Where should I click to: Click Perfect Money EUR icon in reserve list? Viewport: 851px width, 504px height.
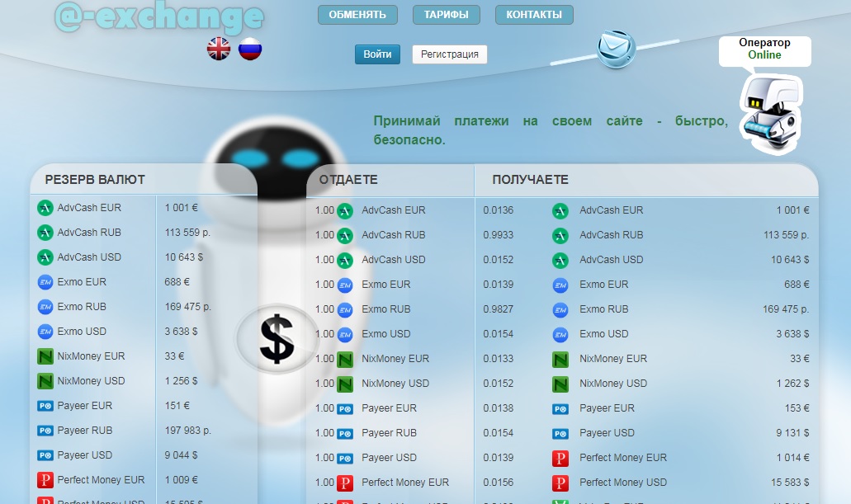tap(45, 480)
